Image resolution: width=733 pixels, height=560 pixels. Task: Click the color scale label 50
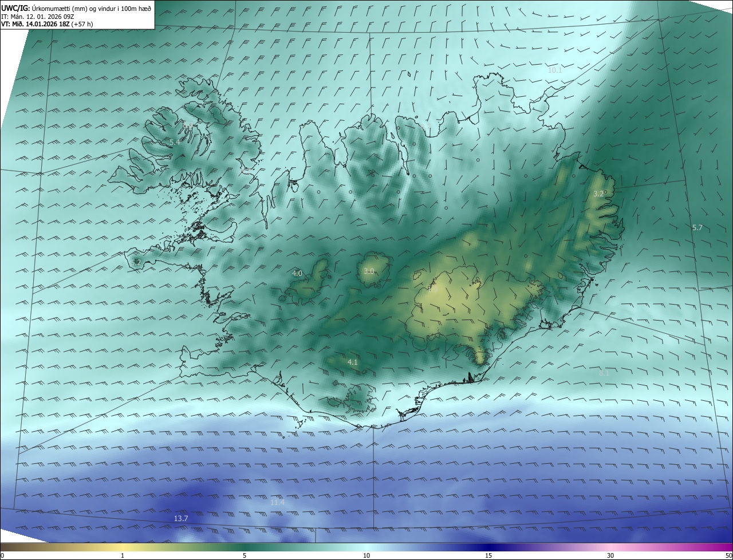[728, 555]
